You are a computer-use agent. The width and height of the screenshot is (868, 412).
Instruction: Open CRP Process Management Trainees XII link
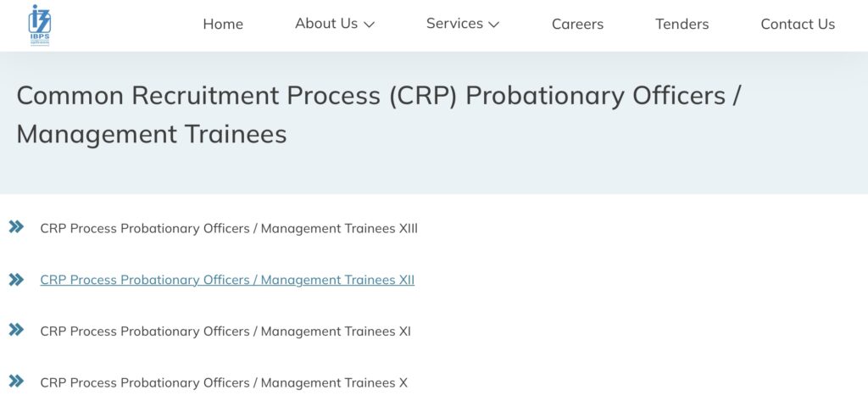coord(227,281)
